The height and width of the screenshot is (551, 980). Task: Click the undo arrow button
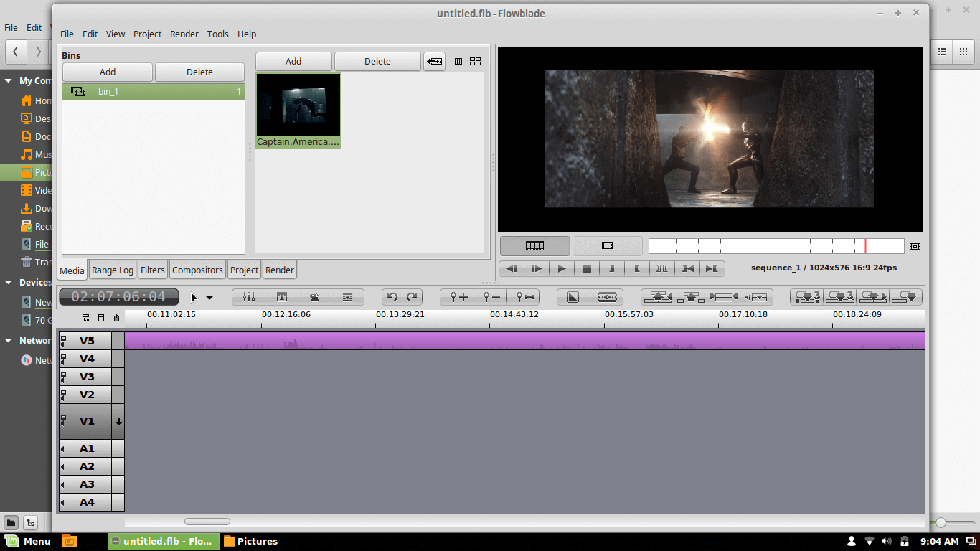tap(392, 297)
